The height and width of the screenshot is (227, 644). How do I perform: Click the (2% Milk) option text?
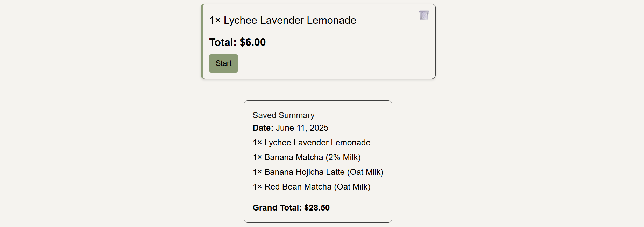[x=343, y=157]
